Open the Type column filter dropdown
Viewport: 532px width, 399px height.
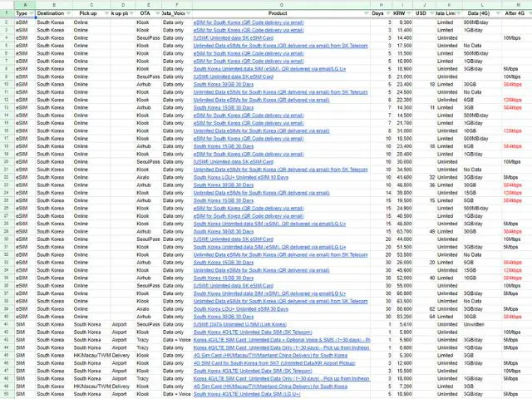[32, 13]
